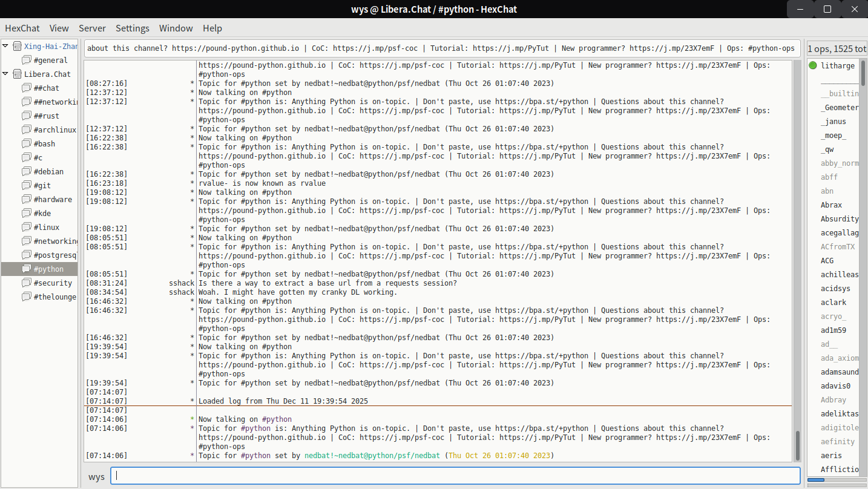Viewport: 868px width, 489px height.
Task: Click the blue lag meter bar
Action: pos(816,480)
